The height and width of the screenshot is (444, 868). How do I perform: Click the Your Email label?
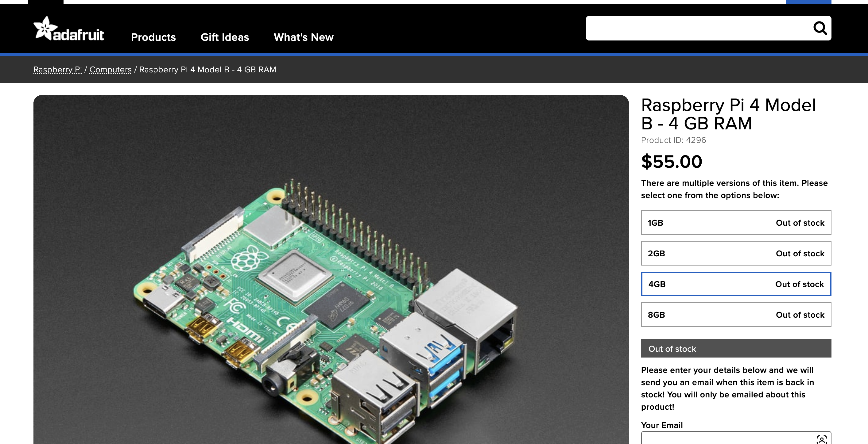tap(662, 425)
